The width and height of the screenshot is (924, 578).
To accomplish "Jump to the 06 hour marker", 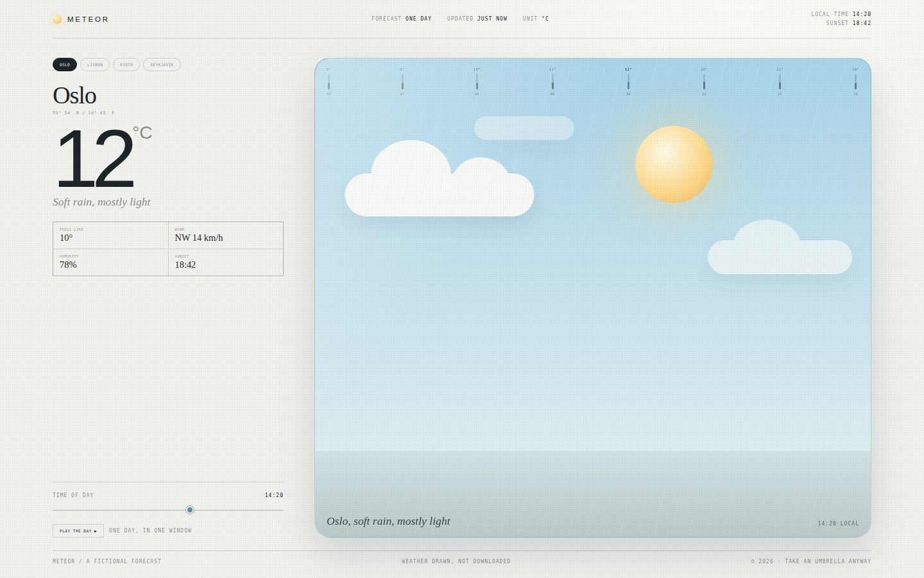I will (x=329, y=82).
